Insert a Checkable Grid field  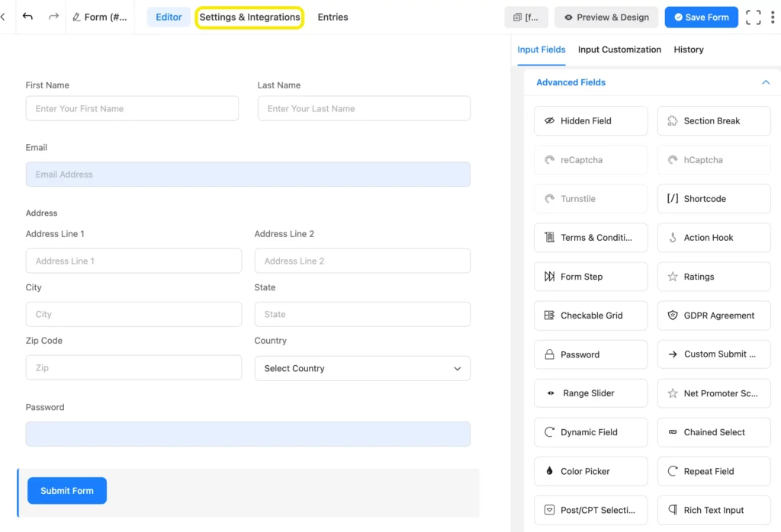tap(590, 315)
